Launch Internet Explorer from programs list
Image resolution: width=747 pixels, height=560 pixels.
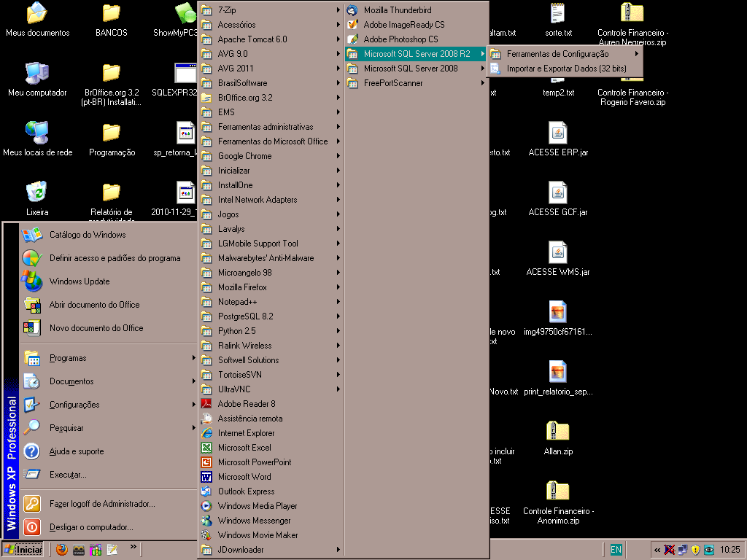tap(271, 433)
